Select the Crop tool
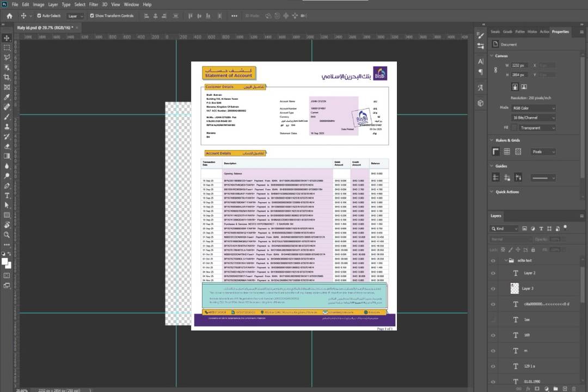Viewport: 588px width, 392px height. (7, 77)
